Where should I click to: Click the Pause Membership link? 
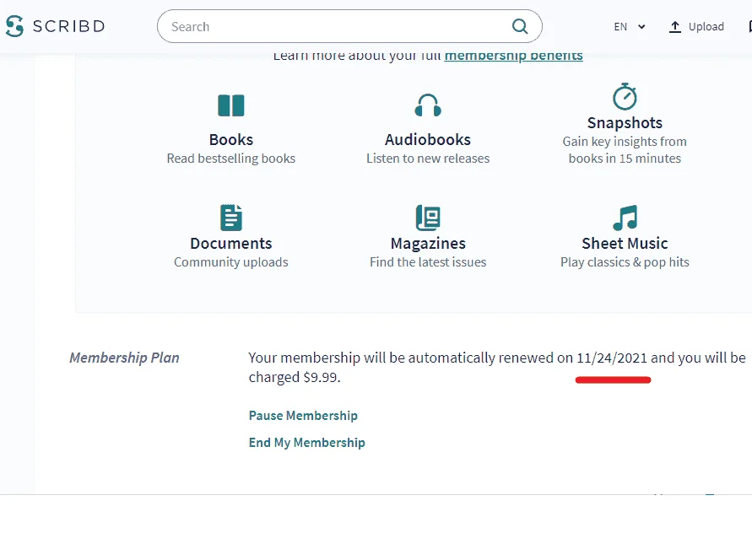(x=303, y=415)
